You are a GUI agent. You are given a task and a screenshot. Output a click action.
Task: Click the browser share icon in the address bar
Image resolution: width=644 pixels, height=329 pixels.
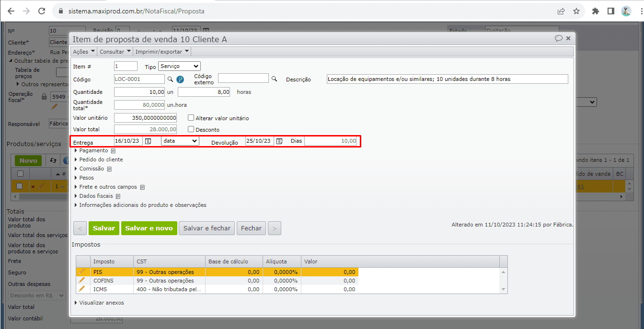[x=561, y=11]
